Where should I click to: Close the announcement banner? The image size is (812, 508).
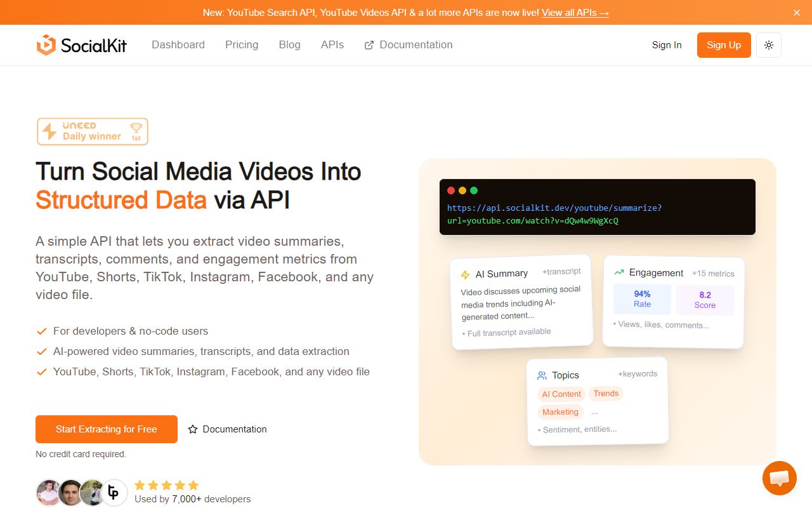[796, 12]
